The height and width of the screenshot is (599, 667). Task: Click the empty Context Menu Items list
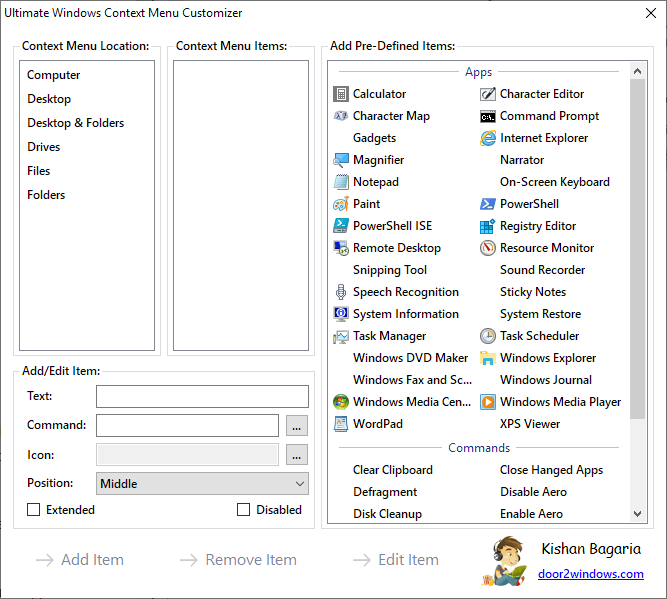coord(241,205)
